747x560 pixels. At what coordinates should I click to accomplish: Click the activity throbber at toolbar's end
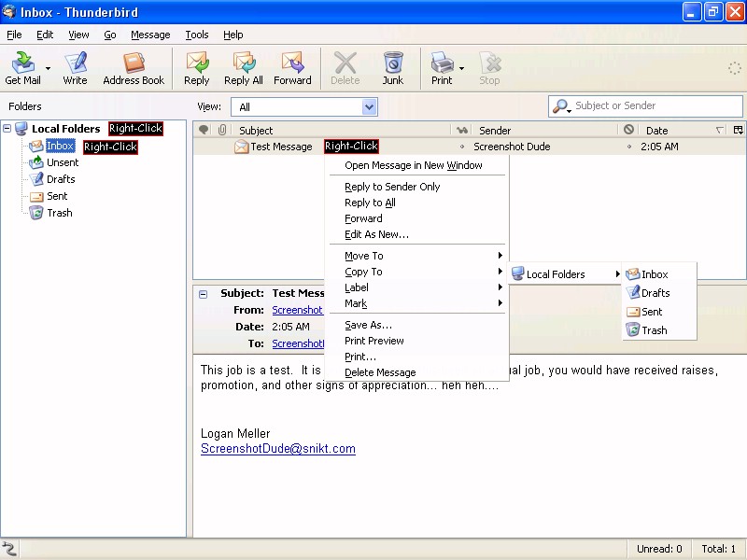(735, 68)
